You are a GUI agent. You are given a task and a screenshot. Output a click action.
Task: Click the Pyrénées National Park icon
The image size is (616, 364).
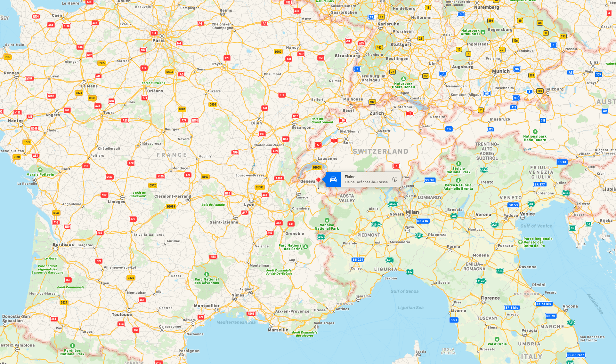72,346
